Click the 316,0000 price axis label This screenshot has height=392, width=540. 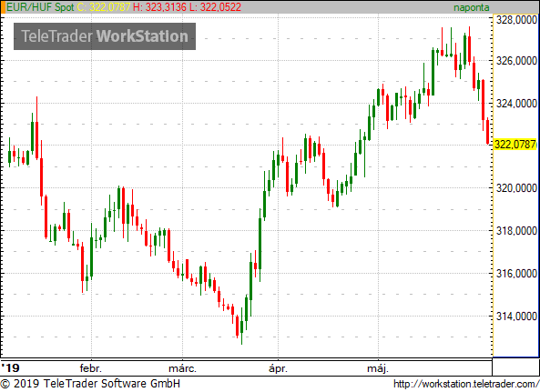pos(516,274)
